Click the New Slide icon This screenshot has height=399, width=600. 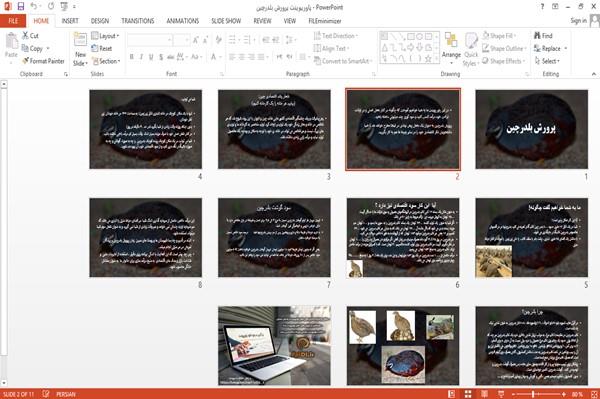point(80,40)
